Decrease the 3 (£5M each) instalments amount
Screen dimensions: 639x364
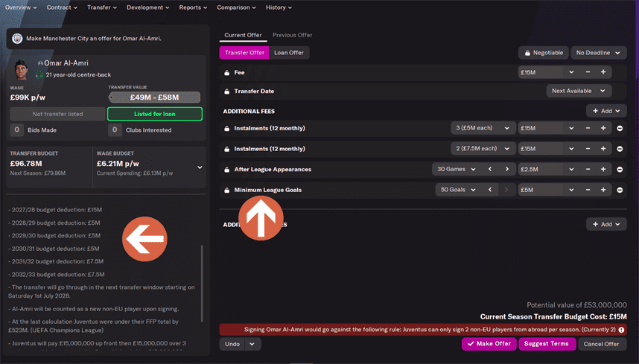[x=588, y=128]
